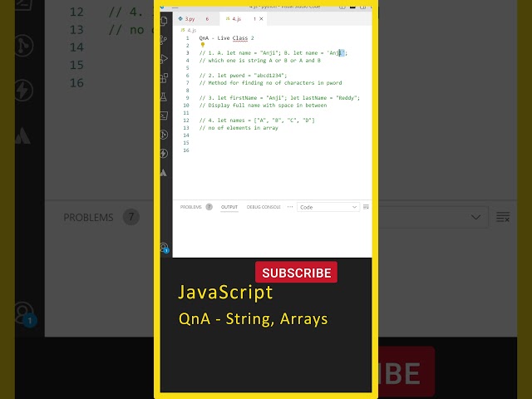The height and width of the screenshot is (399, 532).
Task: Open the Source Control view icon
Action: pos(164,40)
